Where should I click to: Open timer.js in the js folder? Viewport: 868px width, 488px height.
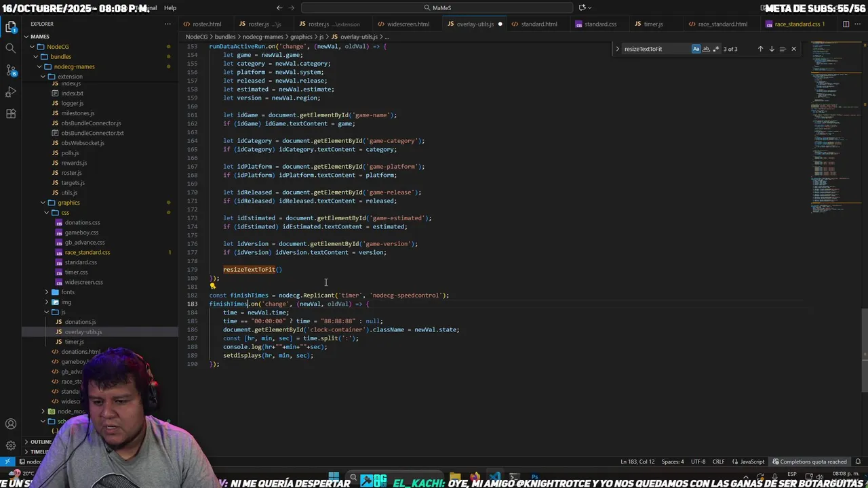(x=75, y=342)
